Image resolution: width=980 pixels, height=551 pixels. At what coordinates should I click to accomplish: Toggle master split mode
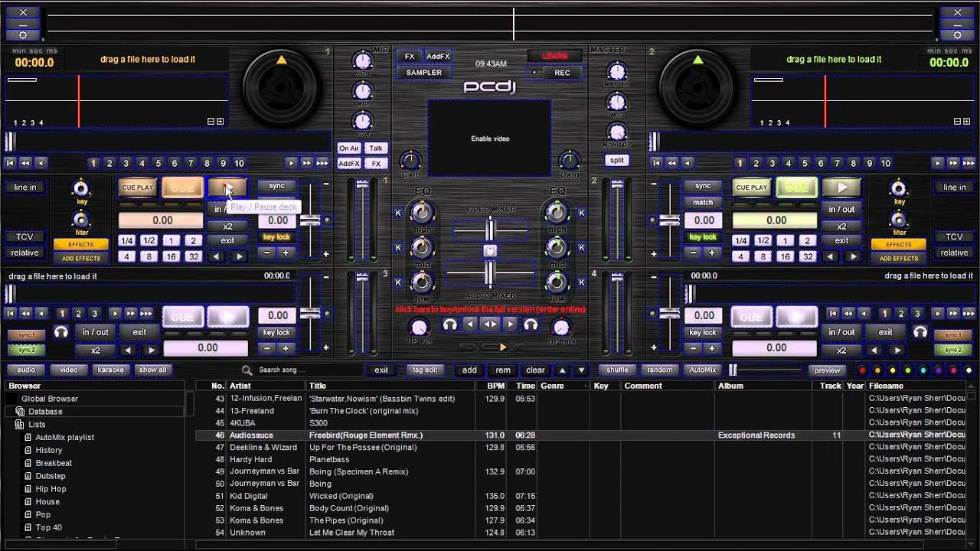click(616, 161)
